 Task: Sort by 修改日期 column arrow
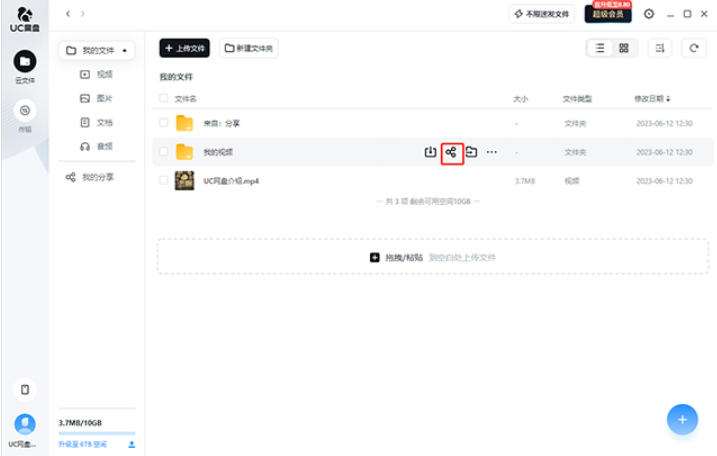[668, 99]
